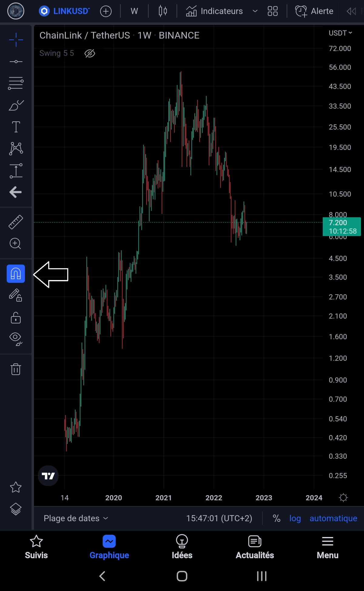Open the favorites star in the toolbar

16,487
